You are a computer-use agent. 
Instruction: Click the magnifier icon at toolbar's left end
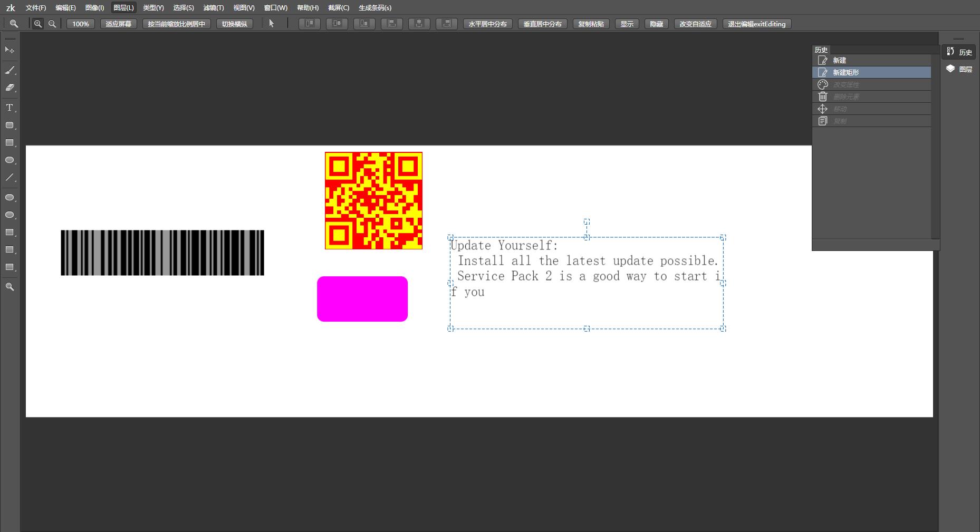pyautogui.click(x=14, y=24)
